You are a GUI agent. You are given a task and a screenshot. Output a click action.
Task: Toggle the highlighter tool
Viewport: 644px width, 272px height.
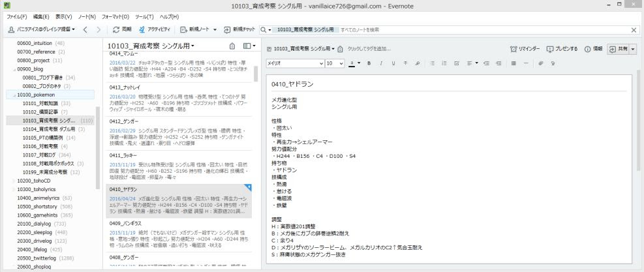point(418,63)
